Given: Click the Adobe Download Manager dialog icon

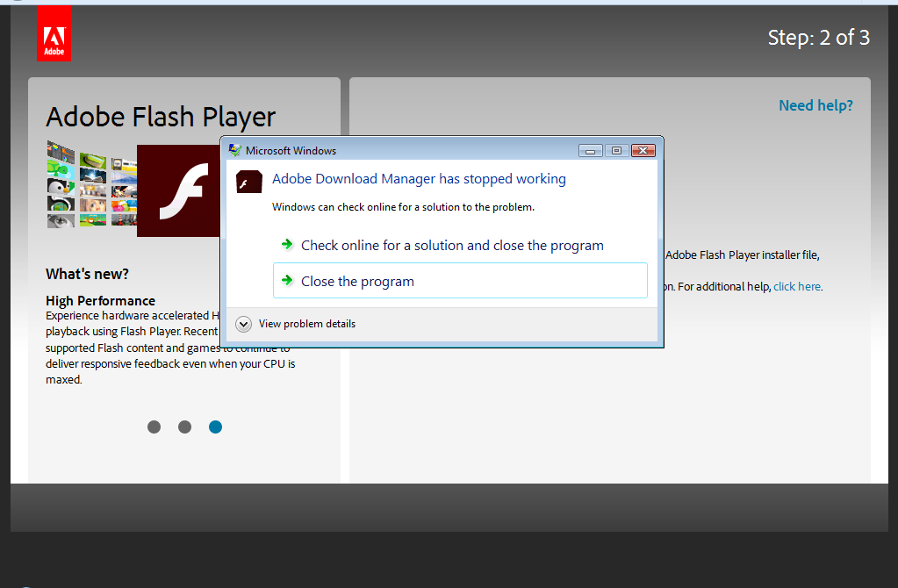Looking at the screenshot, I should click(x=249, y=182).
